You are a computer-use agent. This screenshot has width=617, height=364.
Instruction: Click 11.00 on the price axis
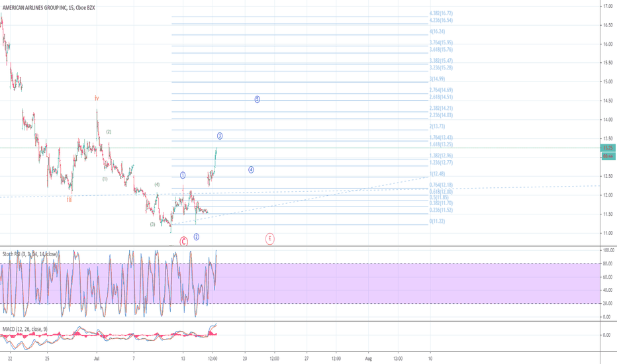[x=608, y=233]
